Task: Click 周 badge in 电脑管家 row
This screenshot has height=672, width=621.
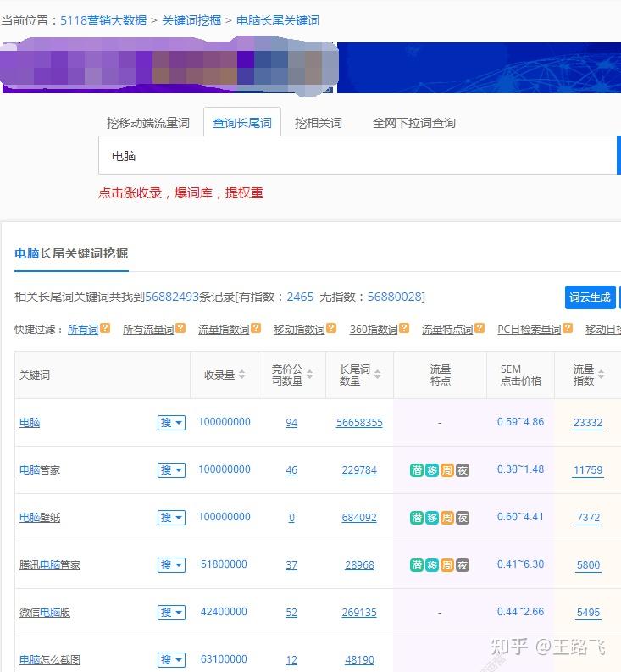Action: [447, 470]
